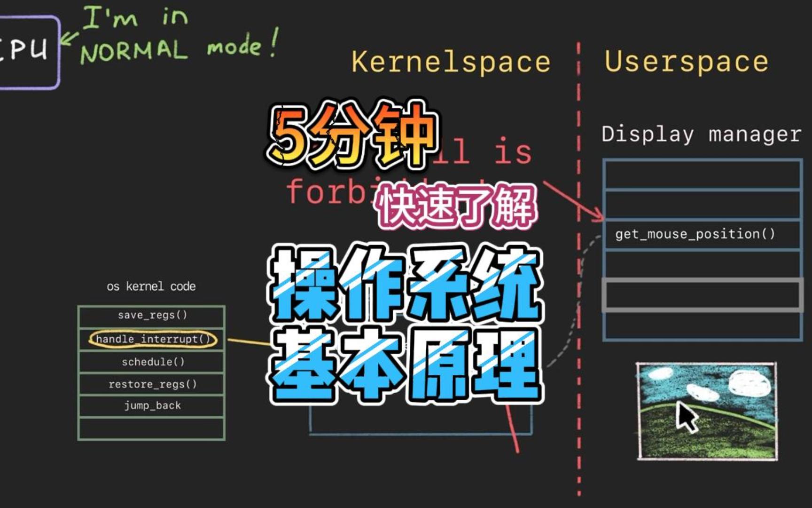Click the green arrow pointing to CPU
This screenshot has width=812, height=508.
point(70,38)
